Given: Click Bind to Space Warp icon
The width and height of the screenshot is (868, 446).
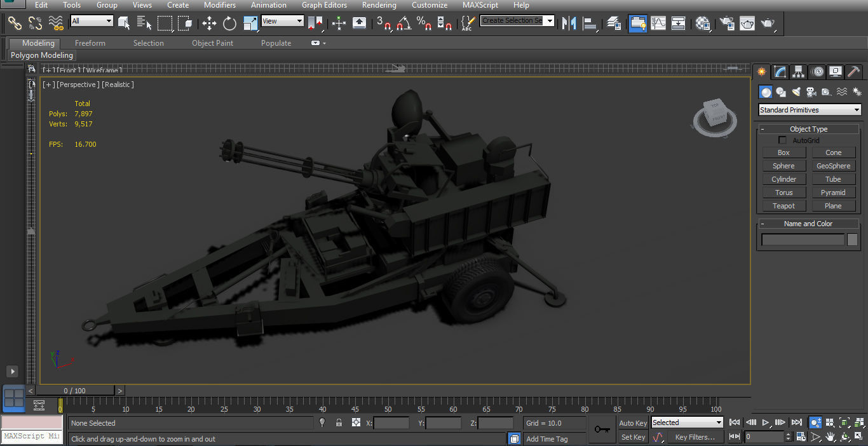Looking at the screenshot, I should 57,24.
